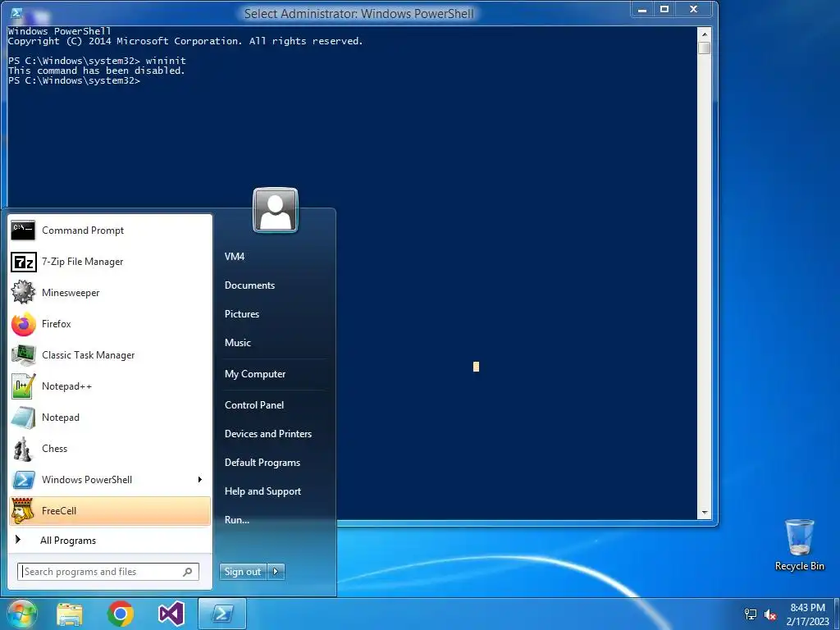
Task: Click the PowerShell vertical scrollbar thumb
Action: (705, 48)
